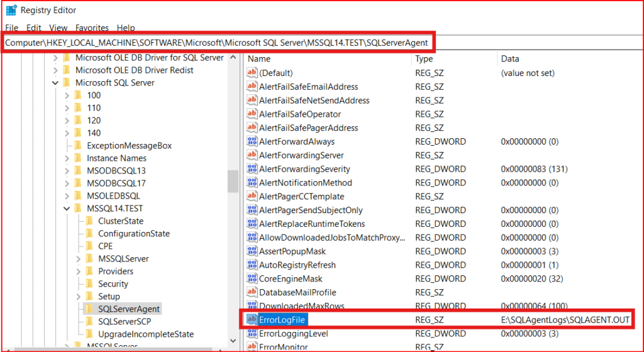Select the MSSQLServer key under MSSQL14.TEST
Image resolution: width=644 pixels, height=352 pixels.
click(123, 259)
